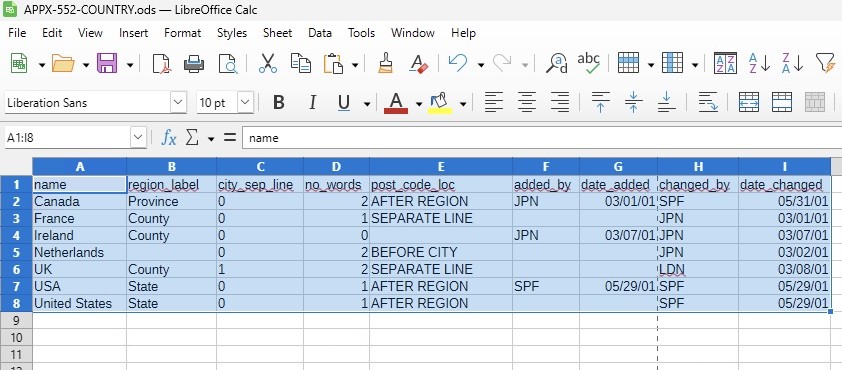Undo the last action

coord(458,64)
